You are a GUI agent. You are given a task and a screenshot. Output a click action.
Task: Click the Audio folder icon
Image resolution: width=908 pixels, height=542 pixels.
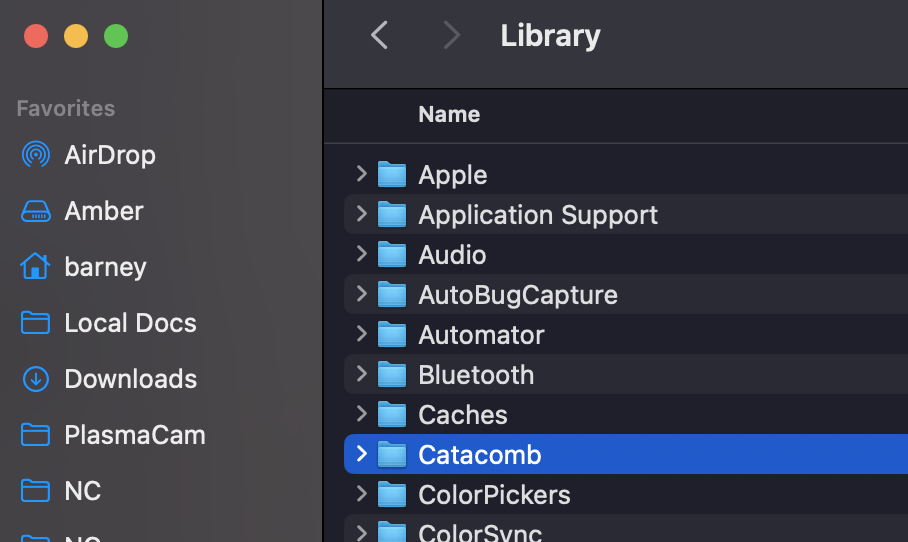tap(392, 255)
